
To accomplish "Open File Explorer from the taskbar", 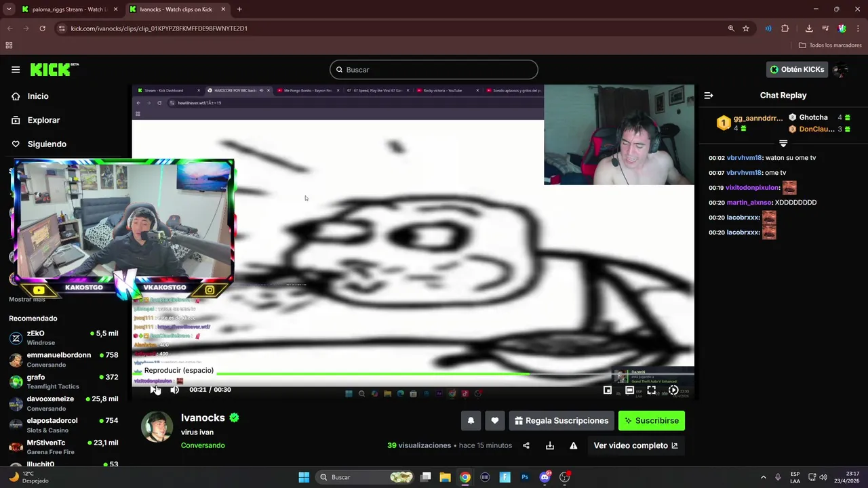I will coord(445,477).
